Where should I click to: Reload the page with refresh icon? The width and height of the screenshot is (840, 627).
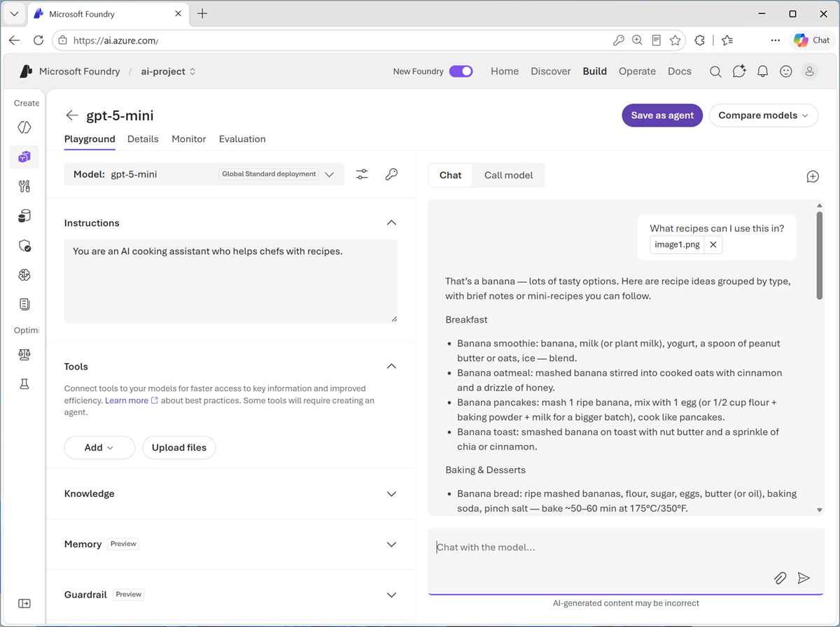coord(38,41)
